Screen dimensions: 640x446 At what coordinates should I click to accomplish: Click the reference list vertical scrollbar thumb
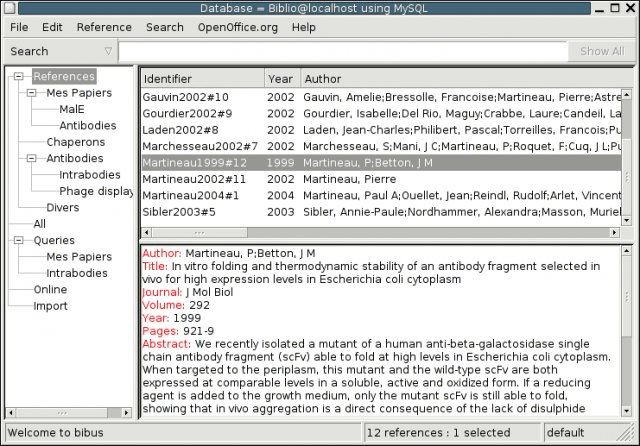pos(627,177)
